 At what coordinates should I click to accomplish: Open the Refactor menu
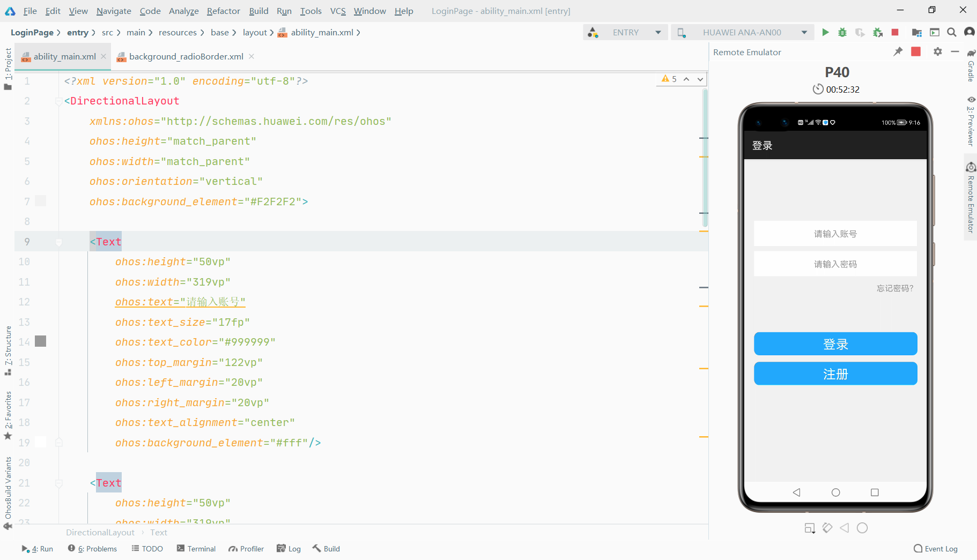[x=223, y=11]
